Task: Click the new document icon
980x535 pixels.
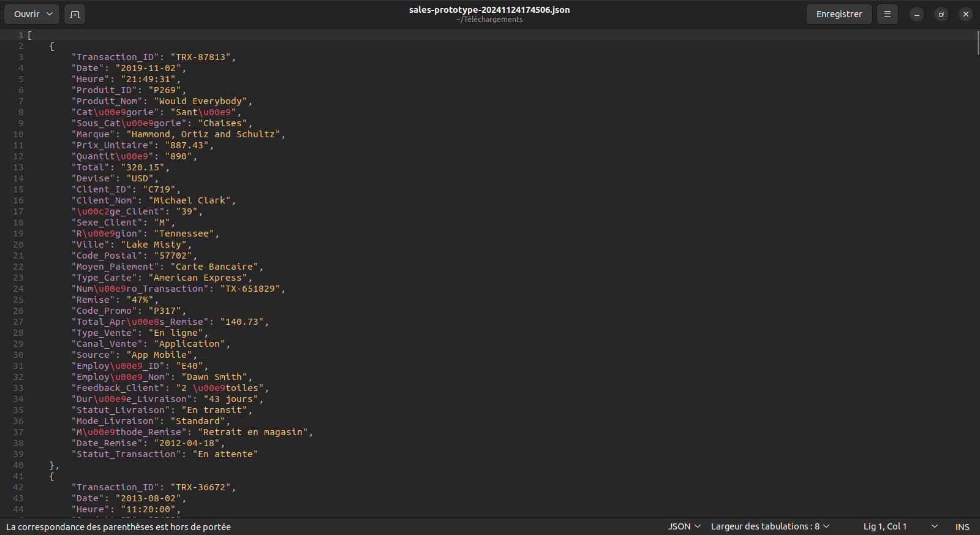Action: tap(75, 14)
